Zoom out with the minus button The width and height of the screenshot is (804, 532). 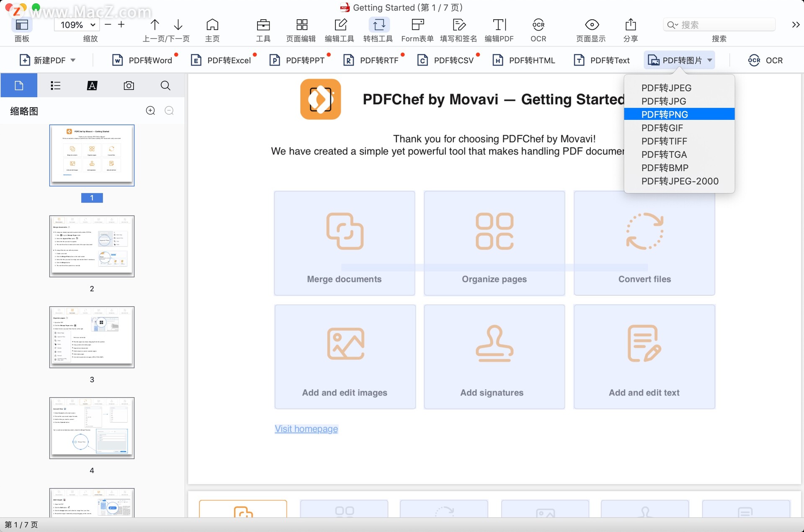(108, 25)
